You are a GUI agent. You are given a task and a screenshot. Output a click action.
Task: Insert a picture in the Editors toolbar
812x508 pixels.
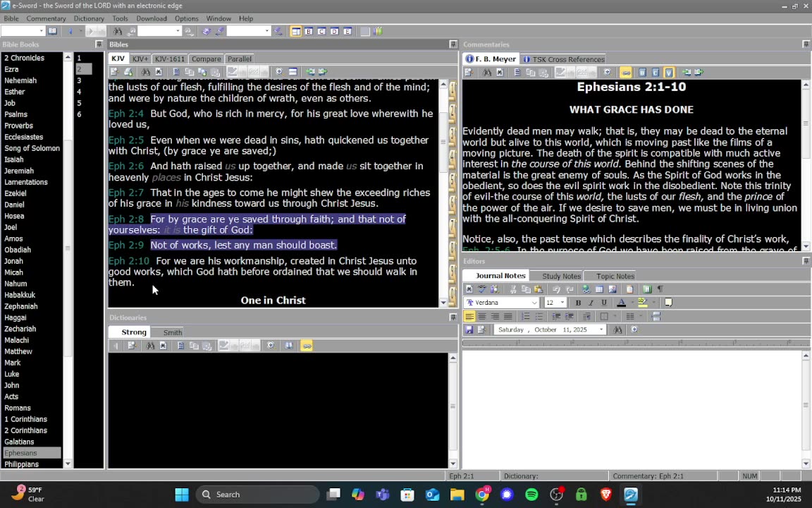click(x=612, y=289)
